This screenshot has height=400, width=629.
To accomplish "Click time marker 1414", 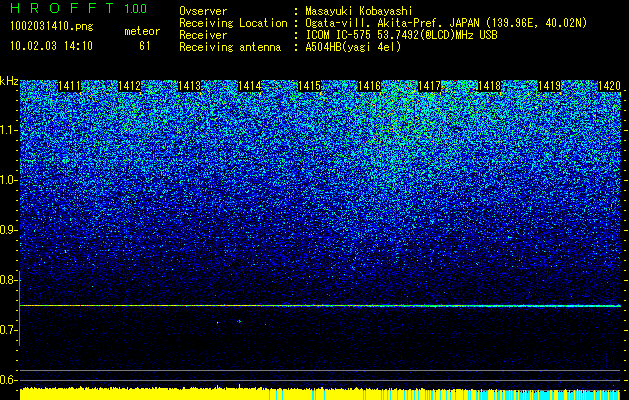I will (x=250, y=86).
